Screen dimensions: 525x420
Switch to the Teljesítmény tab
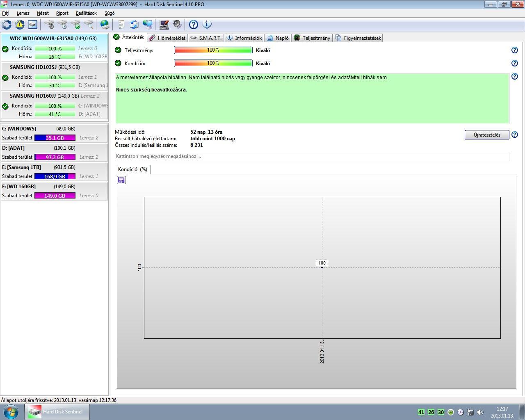tap(312, 38)
